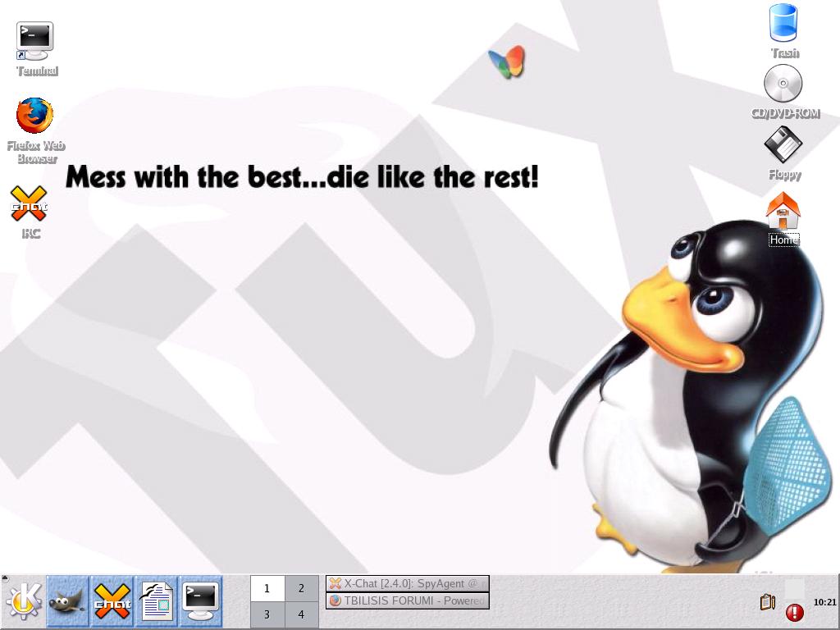Switch to virtual desktop 3
The height and width of the screenshot is (630, 840).
coord(267,614)
